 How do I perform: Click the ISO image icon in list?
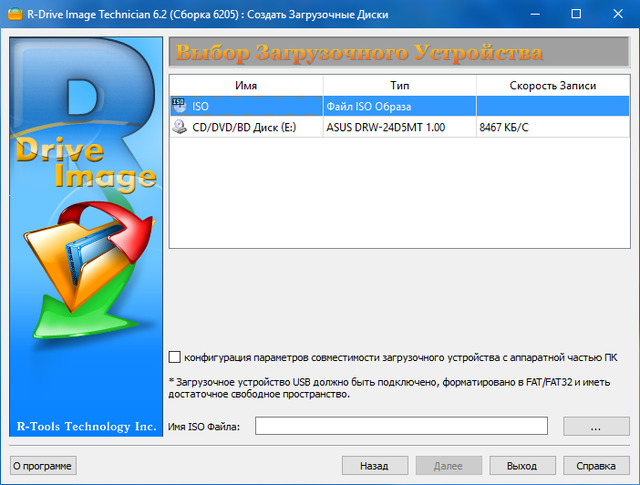tap(179, 106)
